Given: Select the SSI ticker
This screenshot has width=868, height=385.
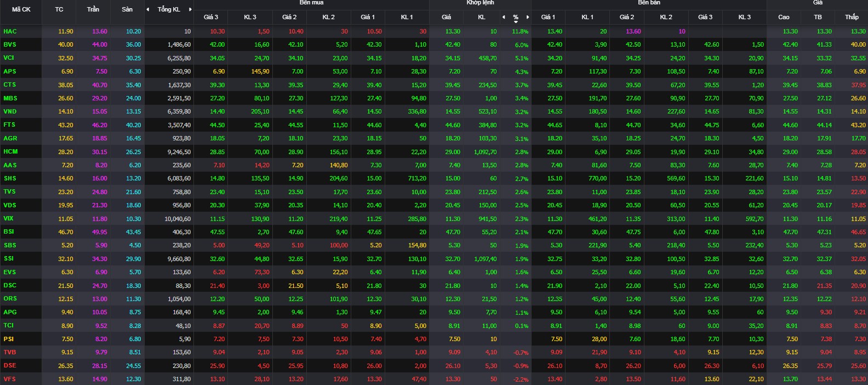Looking at the screenshot, I should click(8, 258).
